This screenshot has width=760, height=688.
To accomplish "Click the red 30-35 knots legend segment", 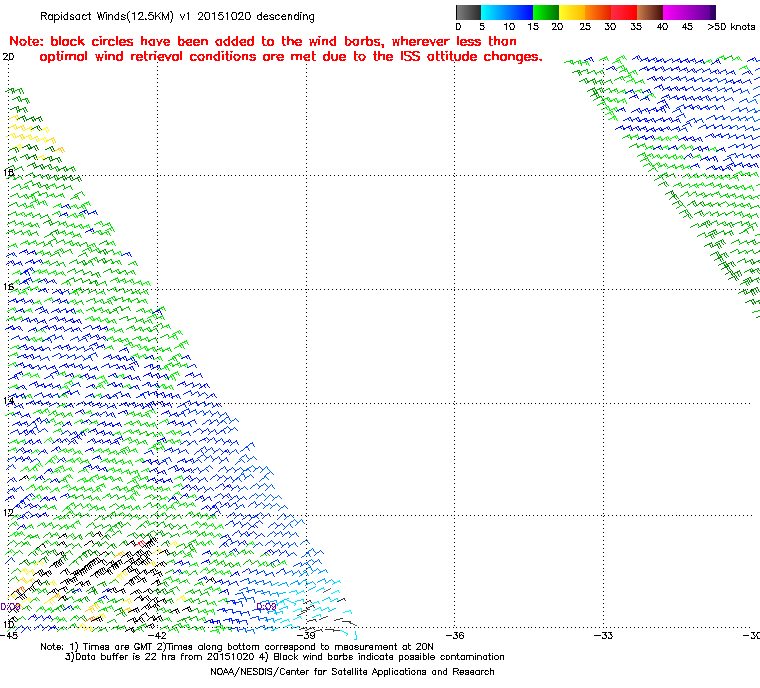I will tap(624, 12).
